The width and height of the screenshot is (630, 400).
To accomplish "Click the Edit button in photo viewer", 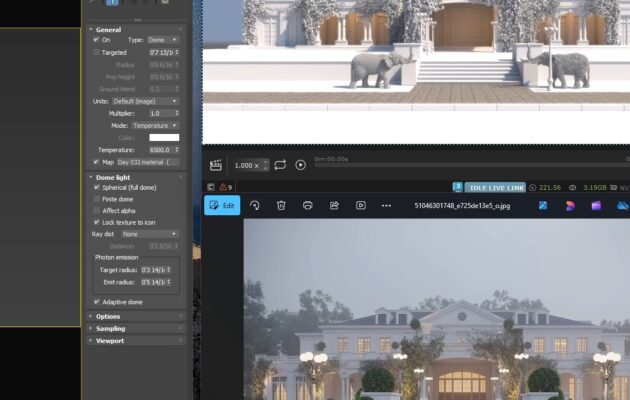I will click(x=222, y=205).
